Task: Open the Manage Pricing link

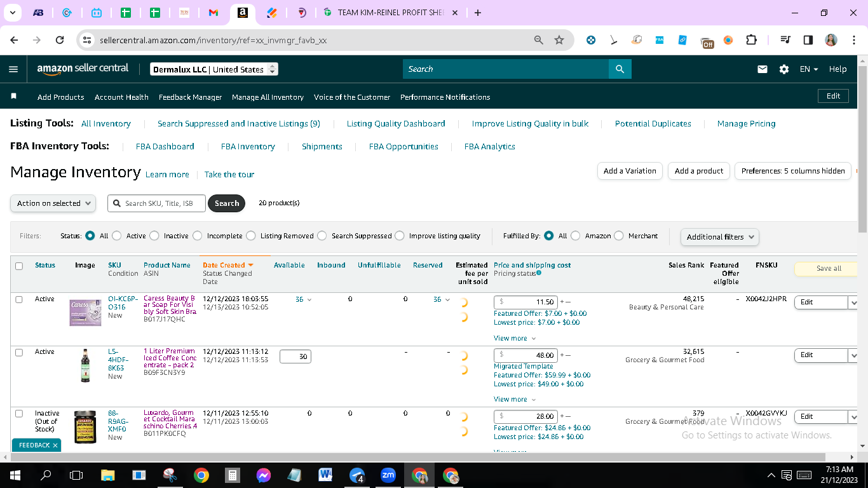Action: tap(746, 123)
